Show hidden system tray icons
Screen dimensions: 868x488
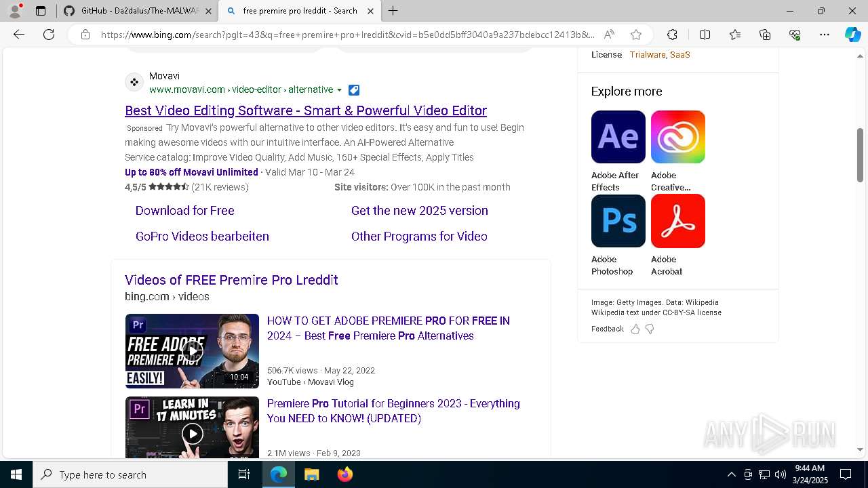coord(731,474)
